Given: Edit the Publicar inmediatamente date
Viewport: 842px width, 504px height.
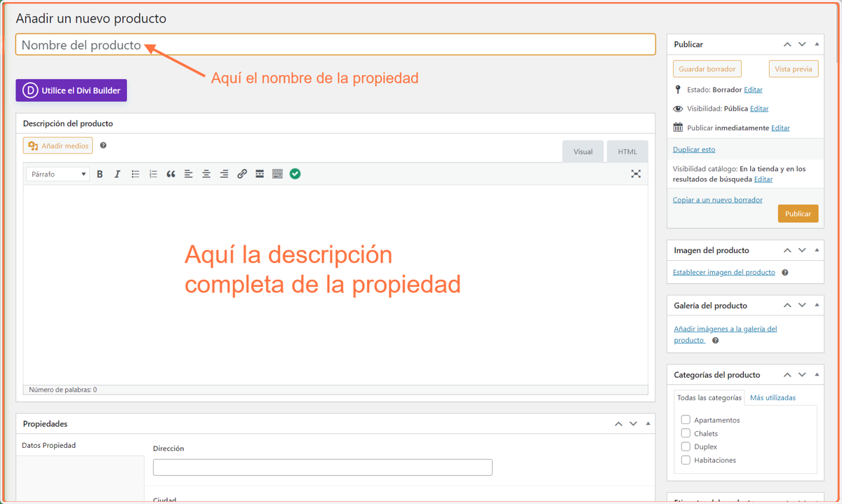Looking at the screenshot, I should coord(780,128).
